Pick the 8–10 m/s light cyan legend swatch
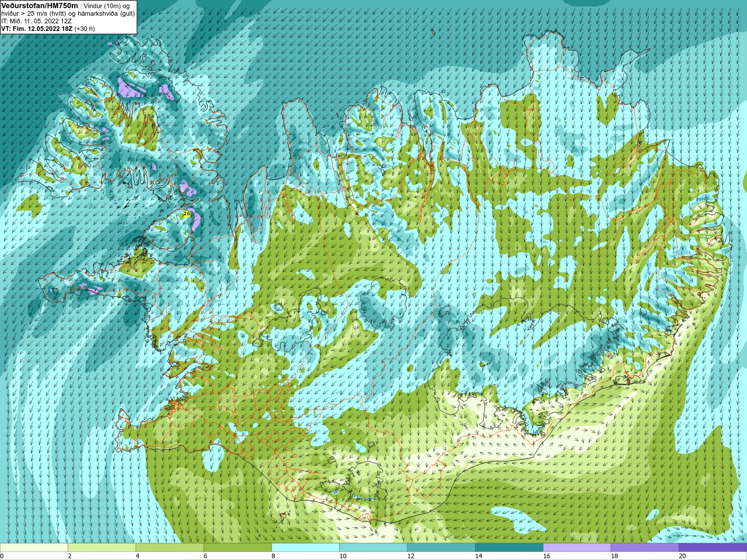The height and width of the screenshot is (560, 747). click(x=305, y=548)
